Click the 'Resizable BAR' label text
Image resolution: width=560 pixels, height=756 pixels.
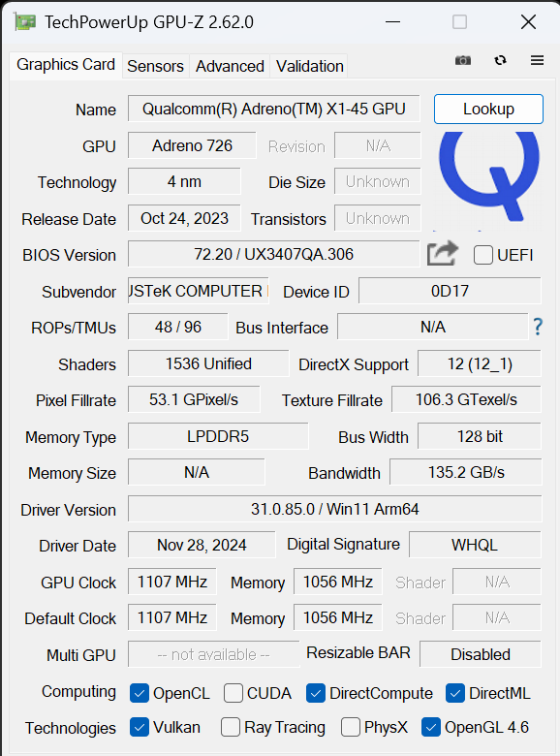[358, 652]
